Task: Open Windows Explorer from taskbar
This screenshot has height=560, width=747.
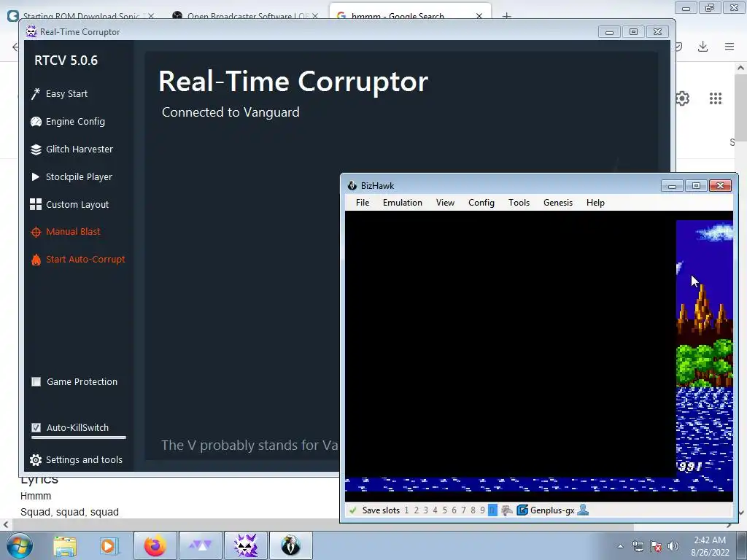Action: 65,545
